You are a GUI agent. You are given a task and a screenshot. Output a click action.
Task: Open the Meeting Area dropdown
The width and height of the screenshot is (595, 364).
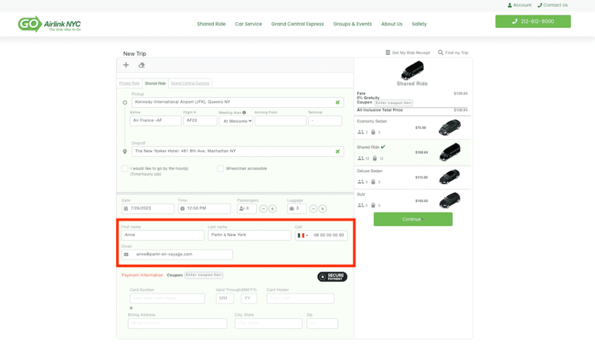(x=236, y=121)
